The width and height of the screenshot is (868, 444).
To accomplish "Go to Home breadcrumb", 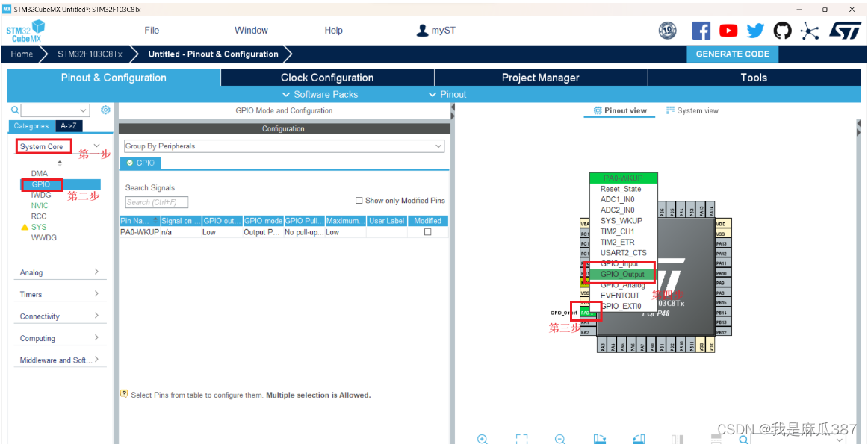I will (22, 54).
